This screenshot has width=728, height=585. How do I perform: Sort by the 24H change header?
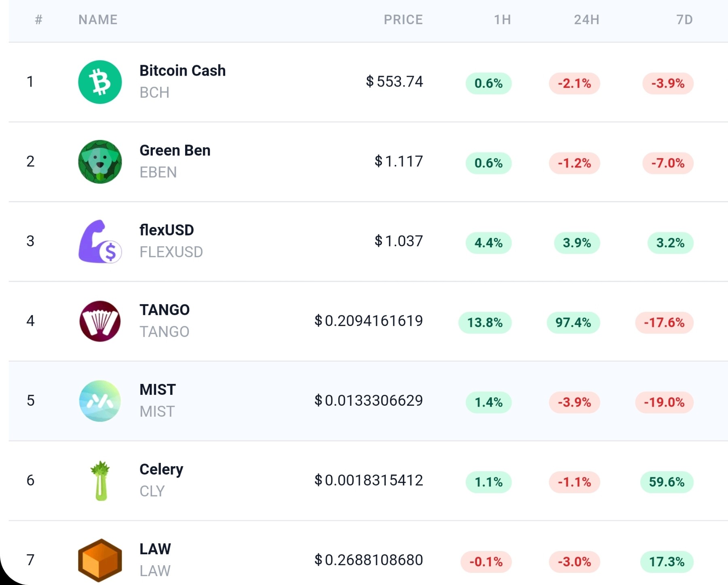(587, 19)
